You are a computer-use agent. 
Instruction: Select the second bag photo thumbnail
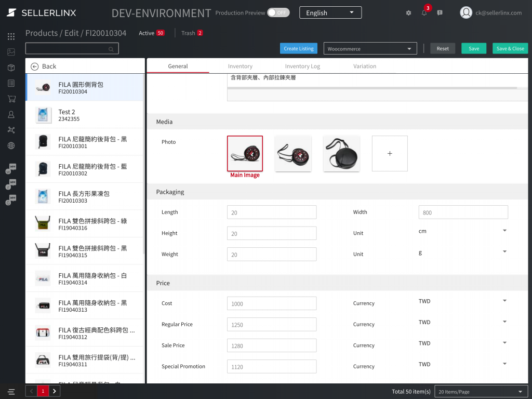pos(293,153)
